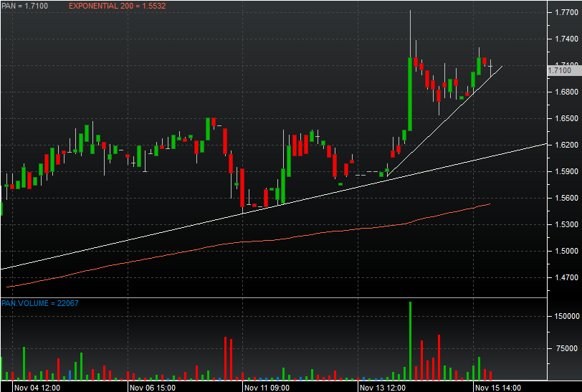The width and height of the screenshot is (582, 392).
Task: Click the 75000 volume axis label
Action: coord(566,348)
